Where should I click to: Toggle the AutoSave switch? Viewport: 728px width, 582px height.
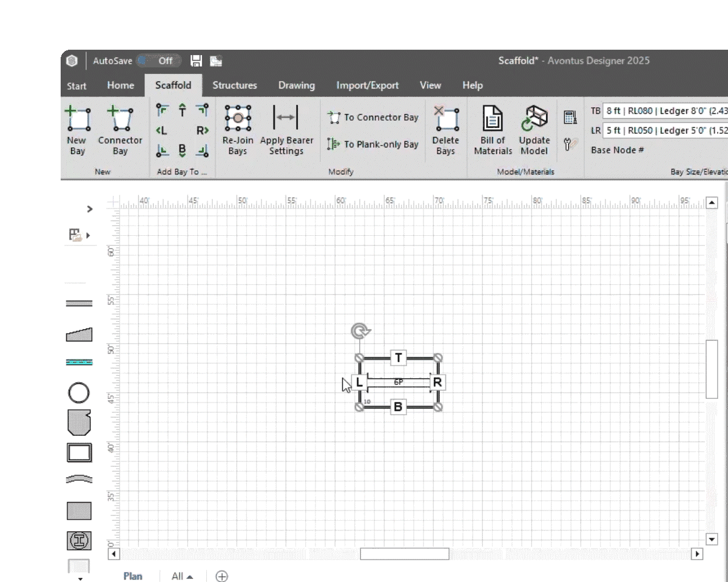pos(159,61)
